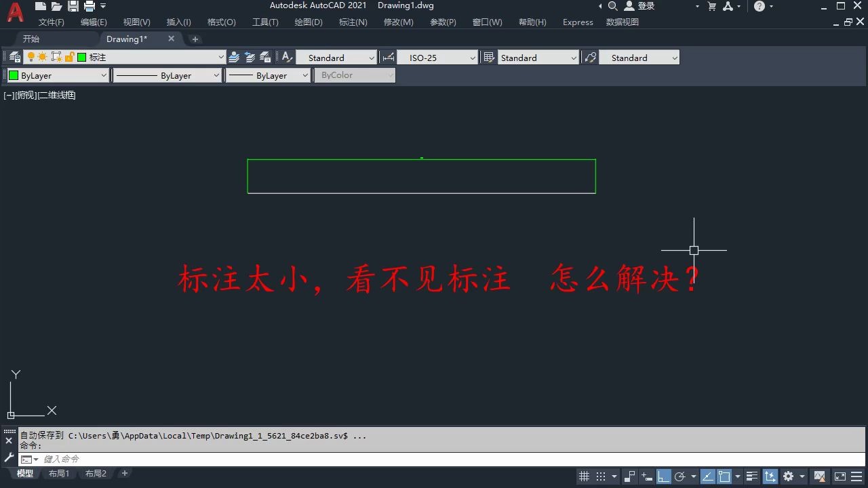Viewport: 868px width, 488px height.
Task: Click the Text Style icon next to Standard
Action: point(285,57)
